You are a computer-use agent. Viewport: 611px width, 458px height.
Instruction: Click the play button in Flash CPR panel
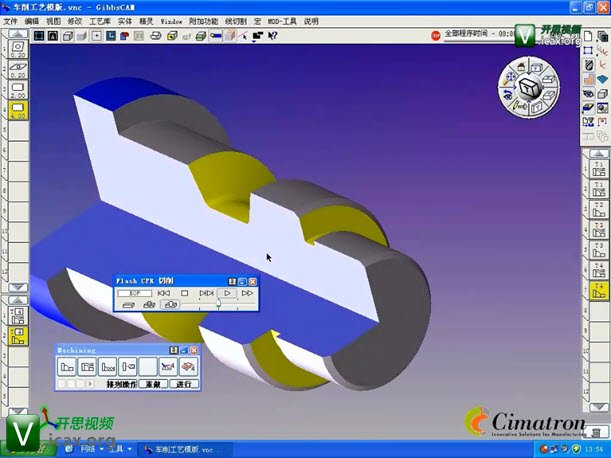227,293
